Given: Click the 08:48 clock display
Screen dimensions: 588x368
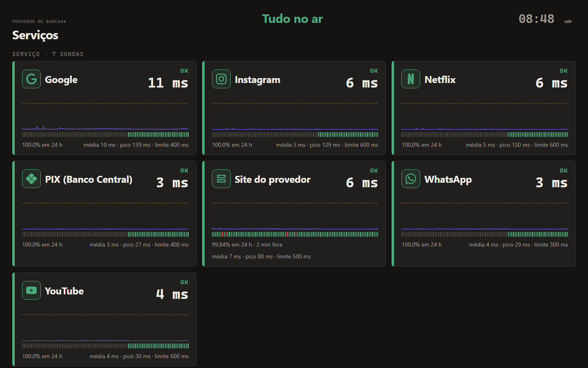Looking at the screenshot, I should coord(537,19).
